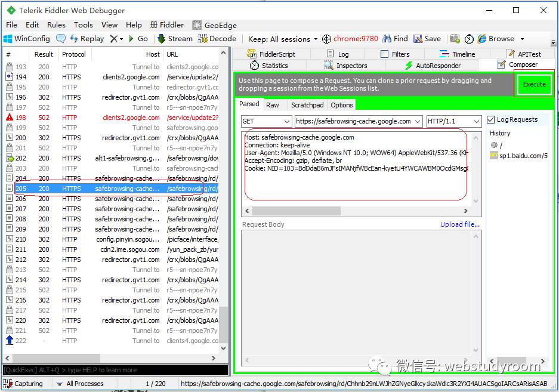559x392 pixels.
Task: Switch to the AutoResponder tab
Action: (x=433, y=66)
